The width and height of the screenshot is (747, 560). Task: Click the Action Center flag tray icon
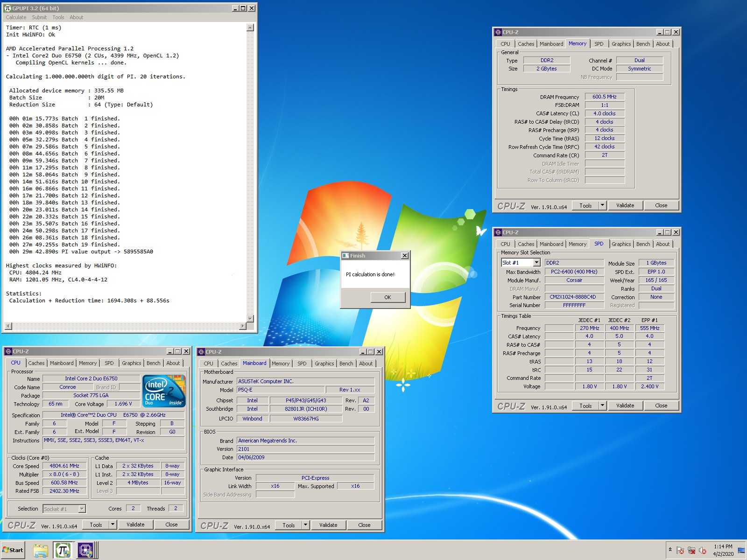point(680,551)
